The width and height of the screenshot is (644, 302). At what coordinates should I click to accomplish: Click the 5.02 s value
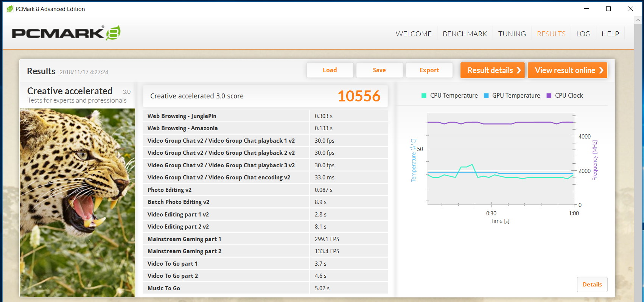coord(322,288)
